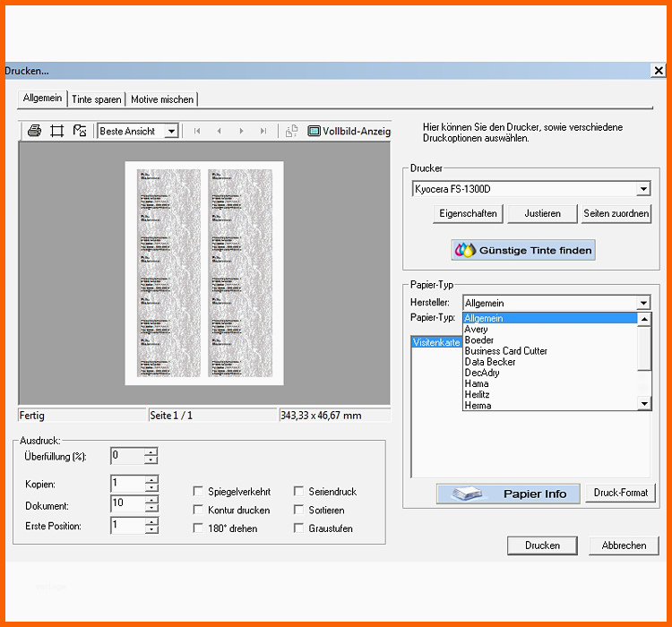This screenshot has width=672, height=627.
Task: Go to the previous preview page
Action: click(219, 131)
